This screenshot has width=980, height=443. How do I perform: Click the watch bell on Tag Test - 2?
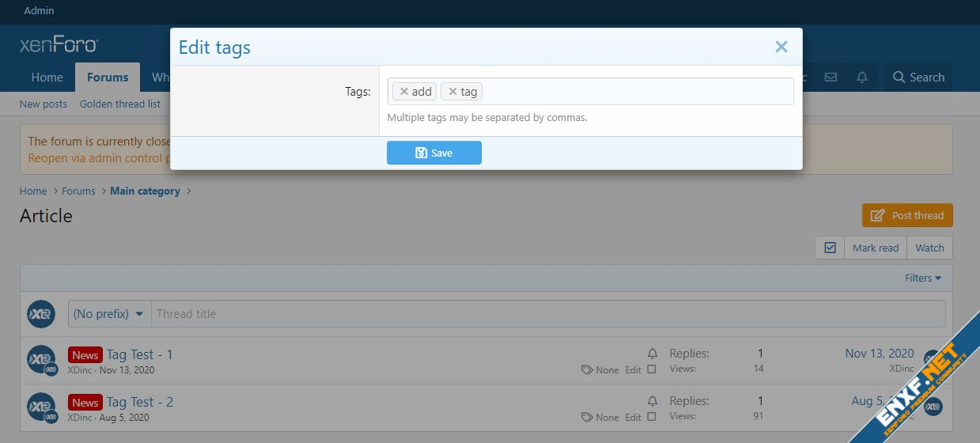(x=652, y=401)
